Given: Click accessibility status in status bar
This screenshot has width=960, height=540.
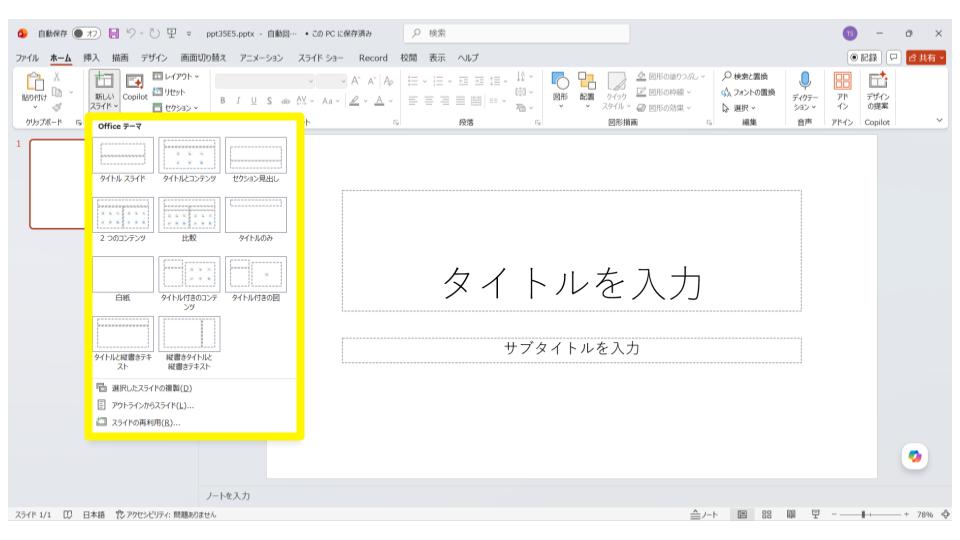Looking at the screenshot, I should click(x=166, y=514).
